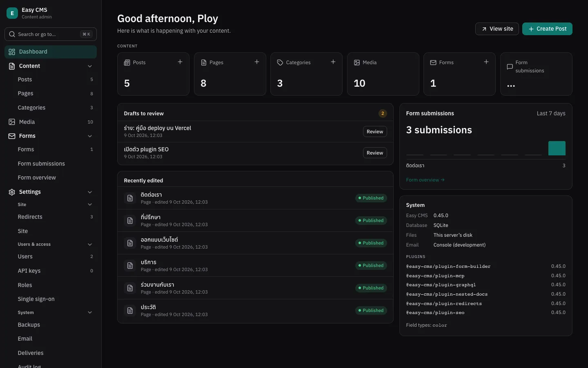Review the เปิดตัว plugin SEO draft
This screenshot has height=368, width=588.
(x=375, y=153)
